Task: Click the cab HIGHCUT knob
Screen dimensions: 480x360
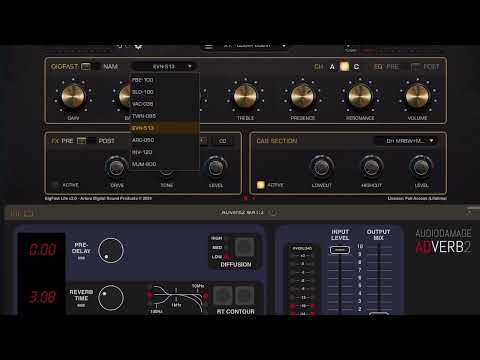Action: click(371, 166)
